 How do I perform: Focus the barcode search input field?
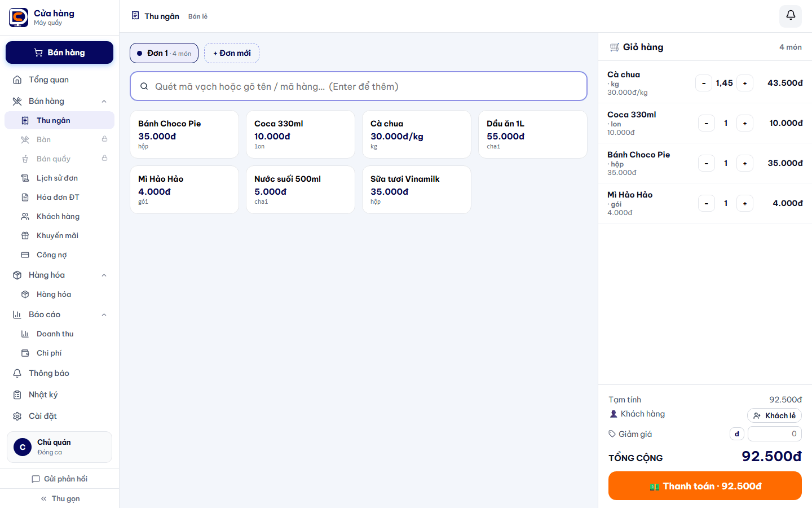pos(359,86)
